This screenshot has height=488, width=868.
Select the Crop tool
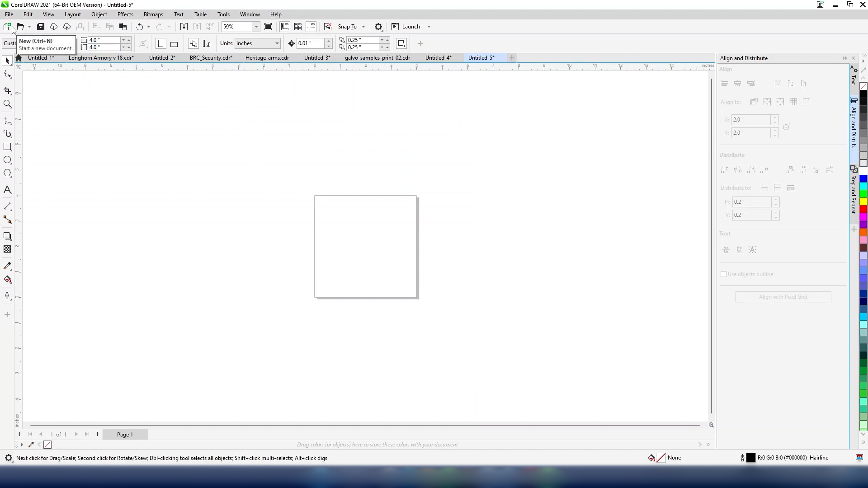point(7,91)
